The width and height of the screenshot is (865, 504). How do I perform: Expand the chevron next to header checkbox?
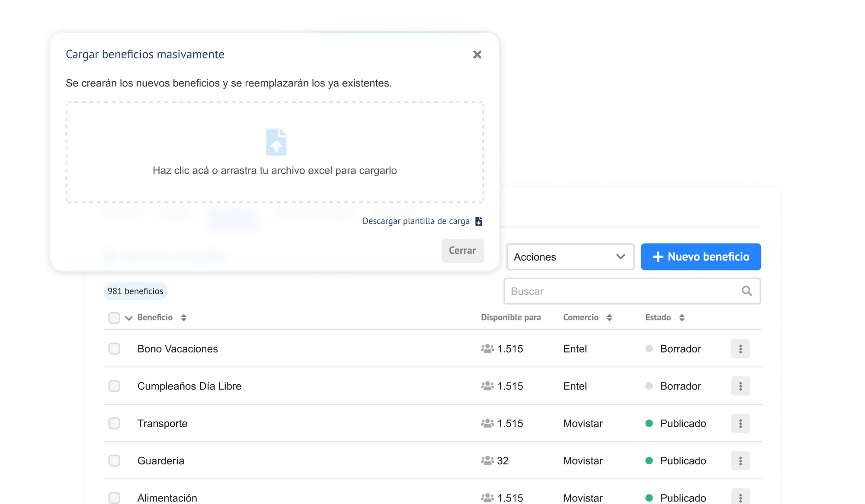tap(128, 318)
